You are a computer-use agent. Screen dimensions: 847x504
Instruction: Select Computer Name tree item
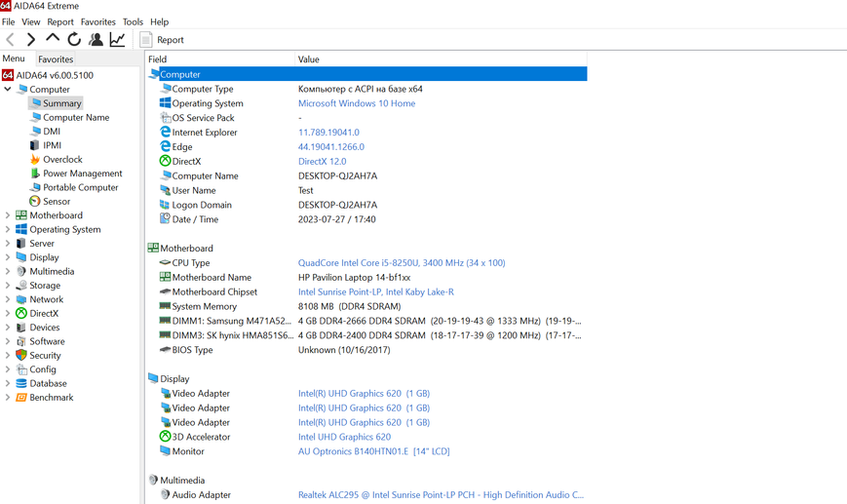click(x=76, y=117)
